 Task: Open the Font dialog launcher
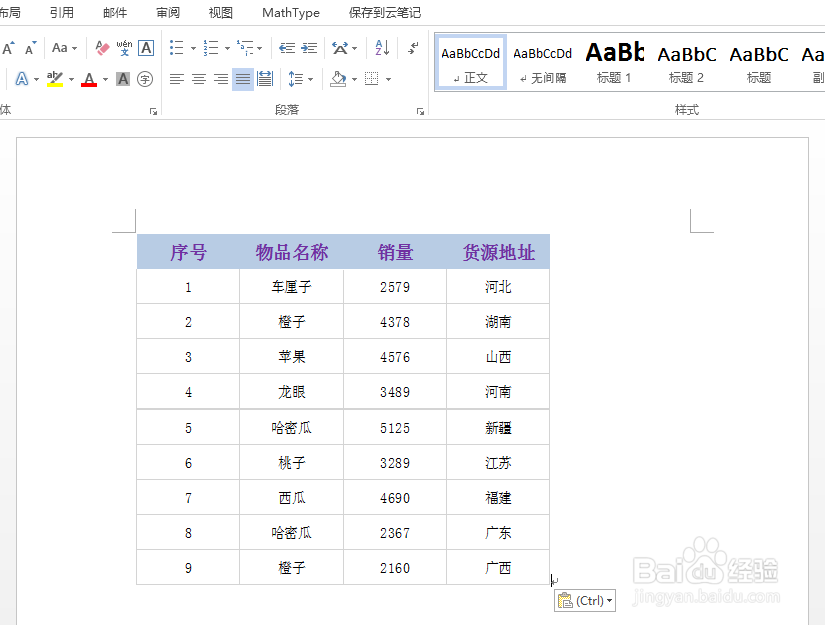tap(153, 111)
